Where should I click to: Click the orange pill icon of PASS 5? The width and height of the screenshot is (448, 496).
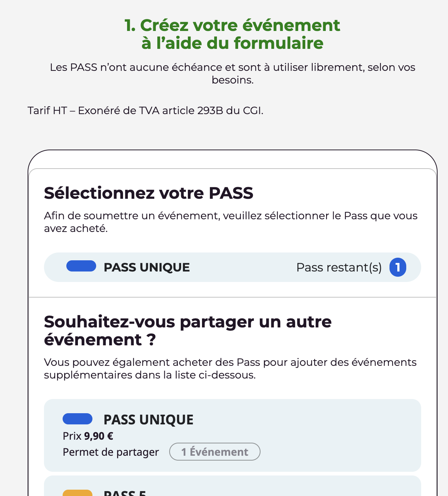coord(78,493)
